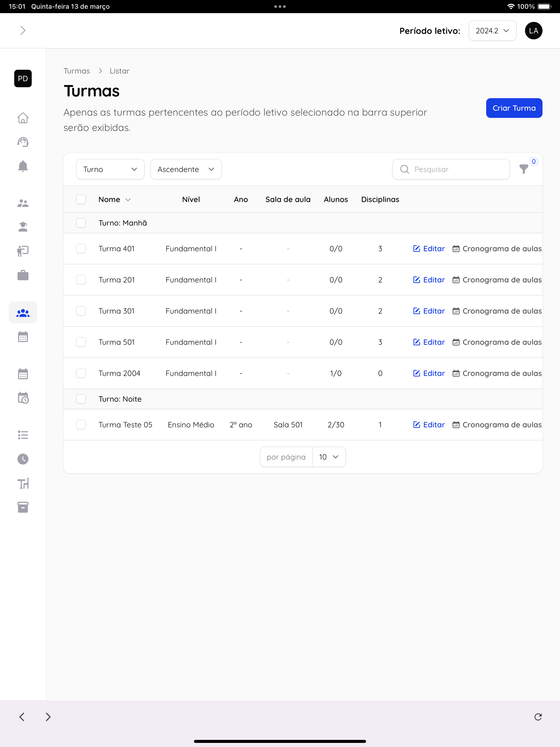Open the Ascendente sort order dropdown

pyautogui.click(x=186, y=169)
